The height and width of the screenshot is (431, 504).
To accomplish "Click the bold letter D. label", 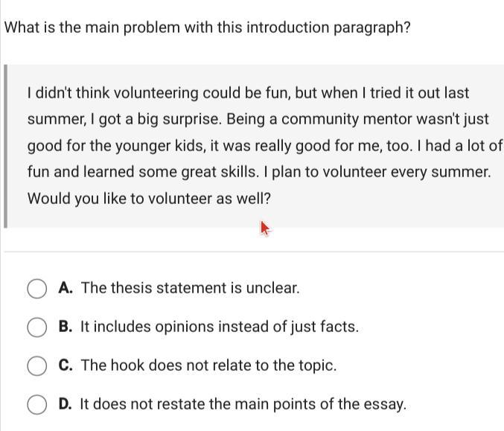I will (66, 404).
